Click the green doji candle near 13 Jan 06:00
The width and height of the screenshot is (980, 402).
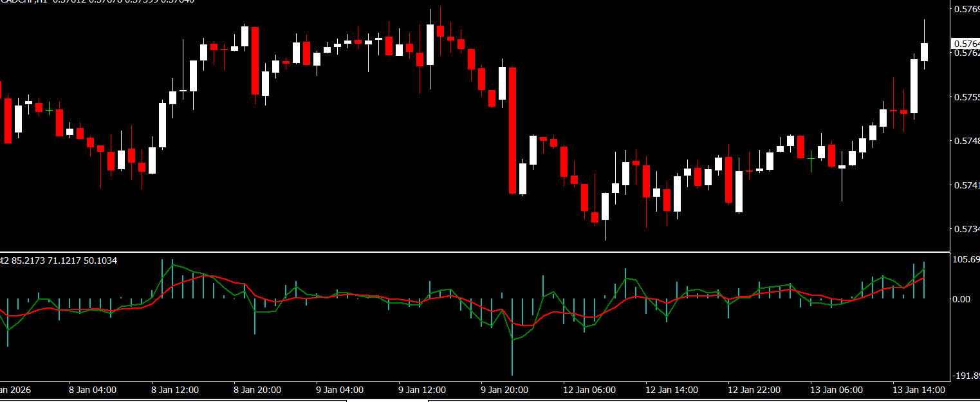(811, 157)
